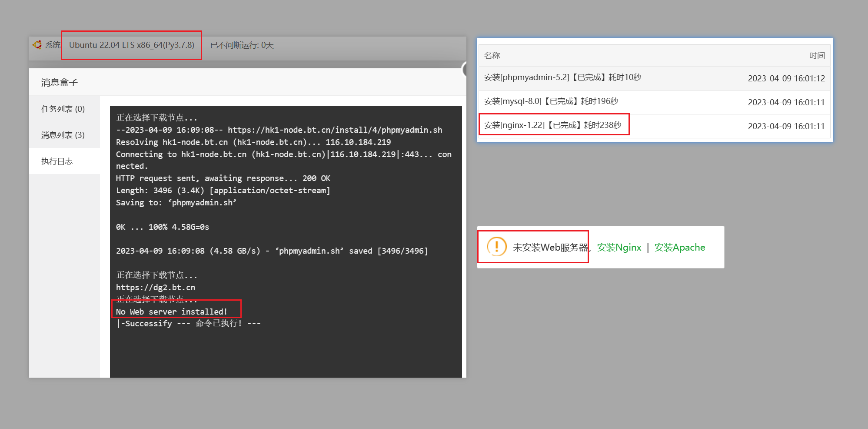Image resolution: width=868 pixels, height=429 pixels.
Task: Click the orange warning exclamation icon
Action: (496, 247)
